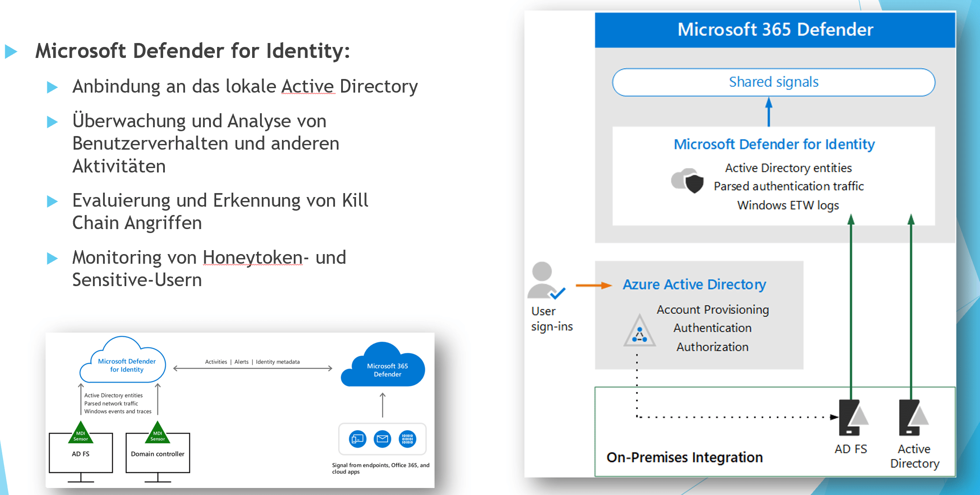Screen dimensions: 980x495
Task: Click 'Windows events and traces' text
Action: point(118,412)
